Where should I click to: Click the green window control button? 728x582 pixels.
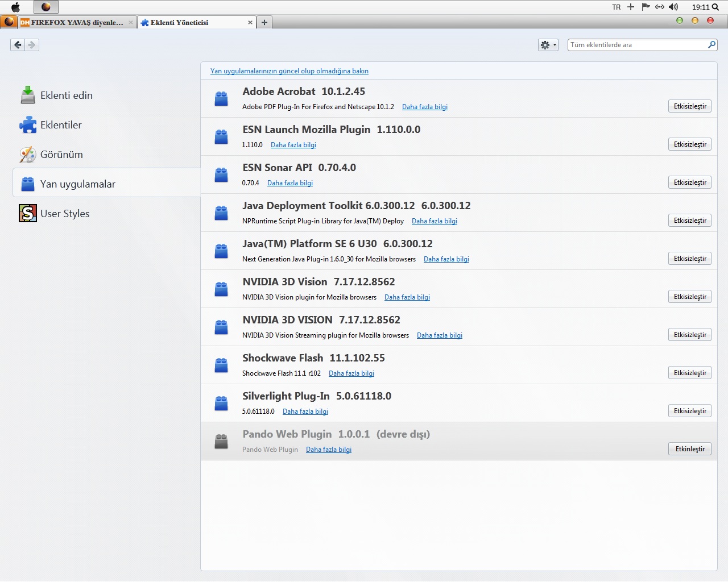[x=679, y=20]
